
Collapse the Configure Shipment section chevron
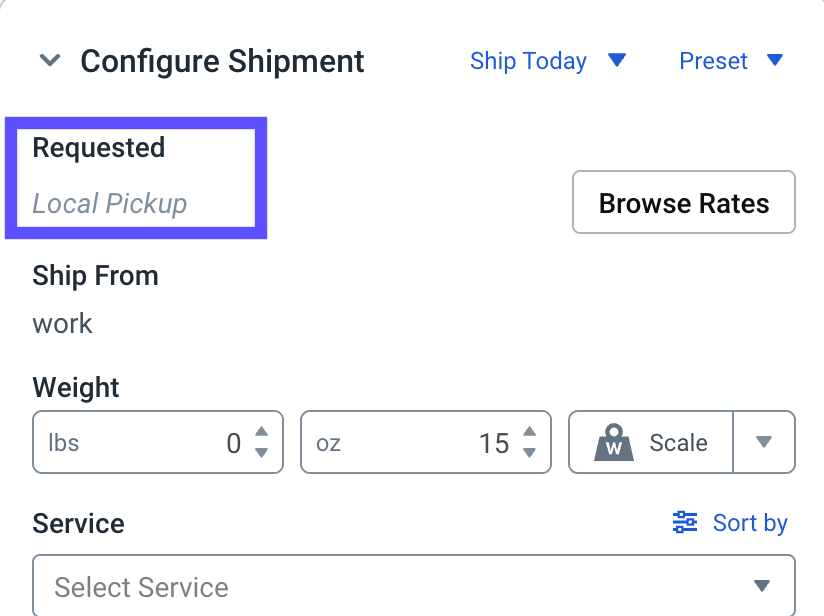[50, 61]
